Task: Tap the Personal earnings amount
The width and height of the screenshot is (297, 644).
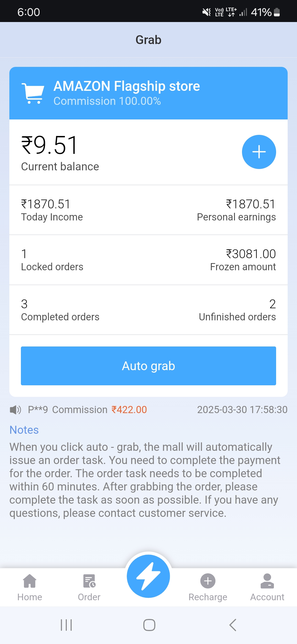Action: click(x=251, y=204)
